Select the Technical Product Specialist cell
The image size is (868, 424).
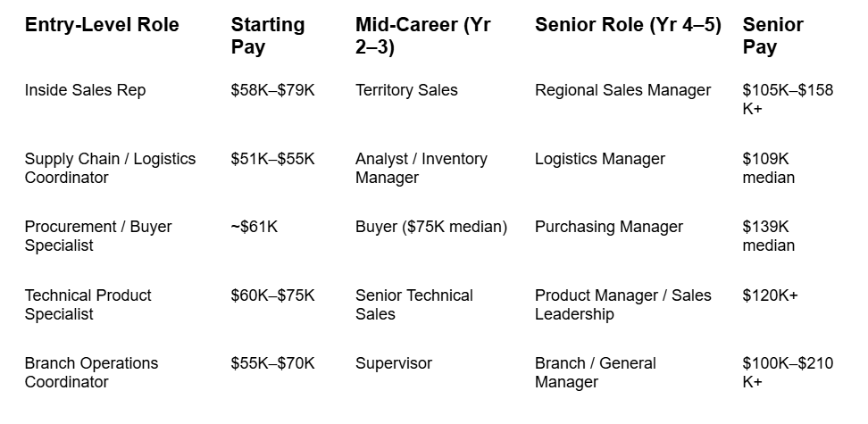[x=88, y=304]
